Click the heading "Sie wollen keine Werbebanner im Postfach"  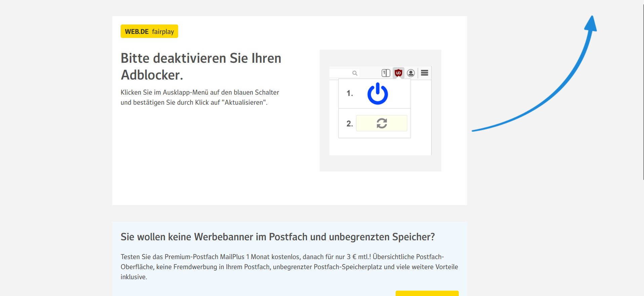(x=214, y=237)
